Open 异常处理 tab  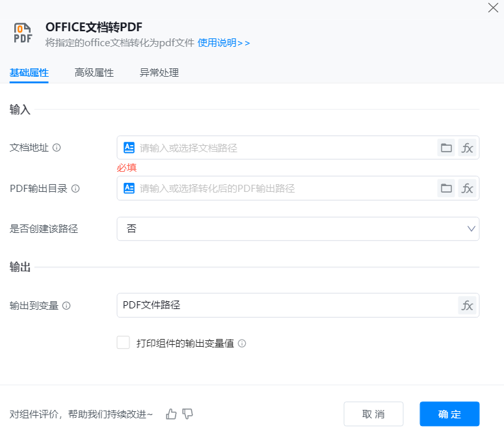[159, 73]
